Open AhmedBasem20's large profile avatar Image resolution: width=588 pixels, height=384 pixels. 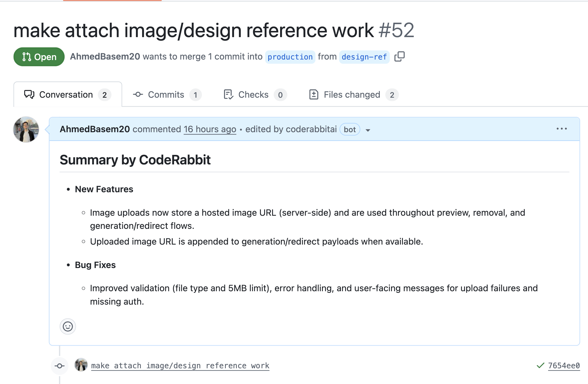point(26,130)
